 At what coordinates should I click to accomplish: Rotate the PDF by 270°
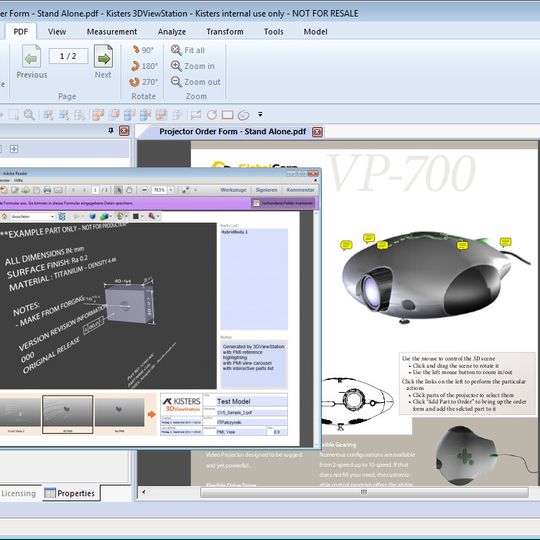(143, 82)
